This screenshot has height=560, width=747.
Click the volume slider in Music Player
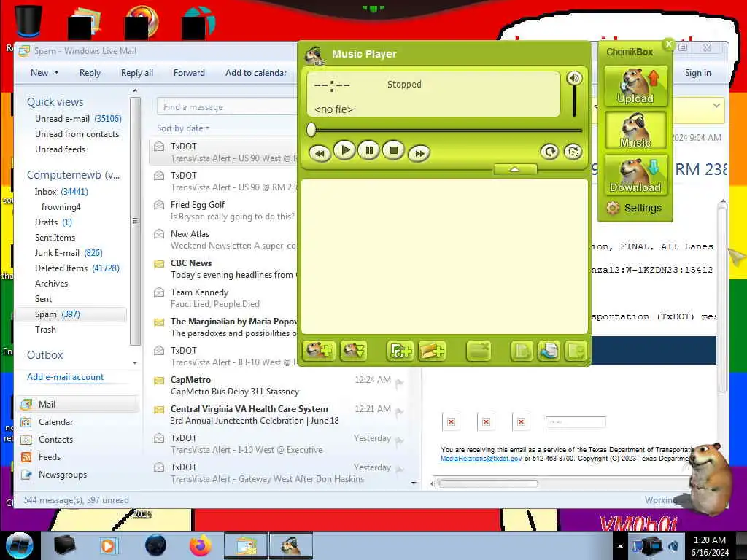[574, 101]
